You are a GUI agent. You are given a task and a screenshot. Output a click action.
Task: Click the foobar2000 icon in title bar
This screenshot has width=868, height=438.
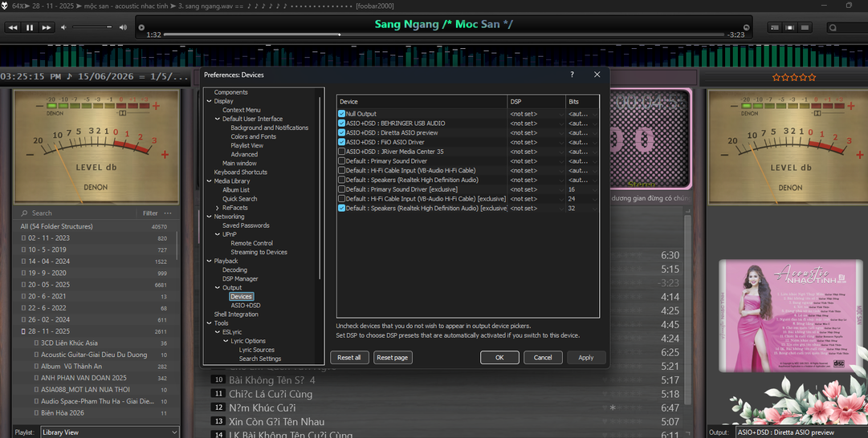coord(5,6)
